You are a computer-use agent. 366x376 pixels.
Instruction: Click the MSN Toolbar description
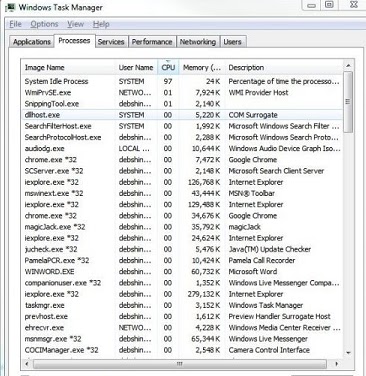pyautogui.click(x=252, y=193)
